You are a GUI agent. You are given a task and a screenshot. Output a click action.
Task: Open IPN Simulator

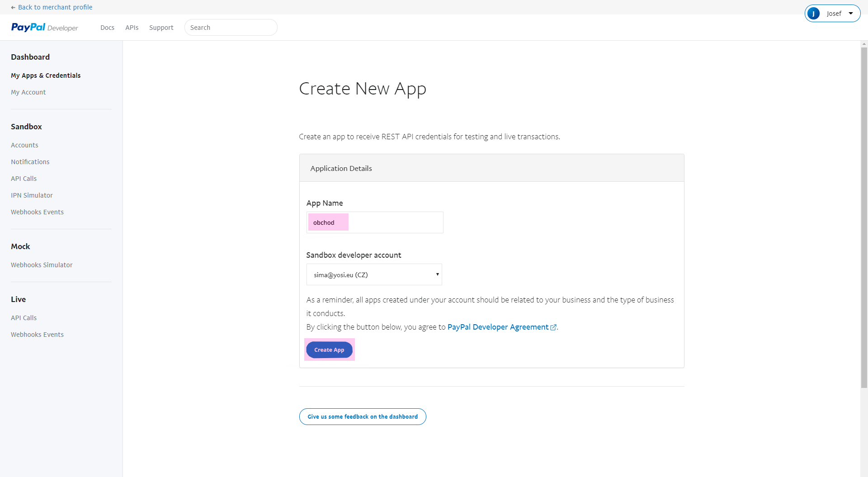32,195
